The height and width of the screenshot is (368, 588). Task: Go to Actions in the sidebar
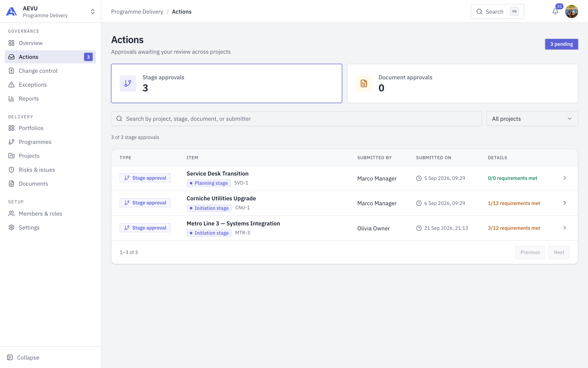click(x=50, y=57)
